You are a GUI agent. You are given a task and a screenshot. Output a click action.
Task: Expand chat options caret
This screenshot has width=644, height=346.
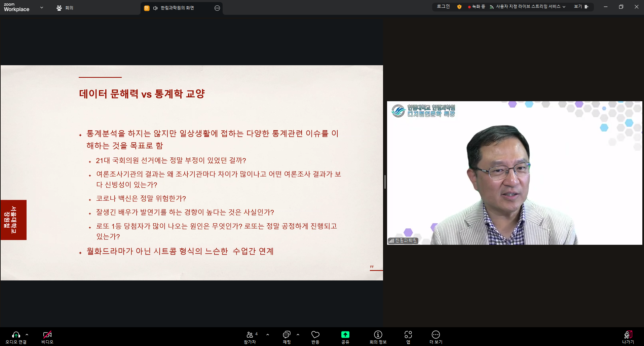pos(298,335)
